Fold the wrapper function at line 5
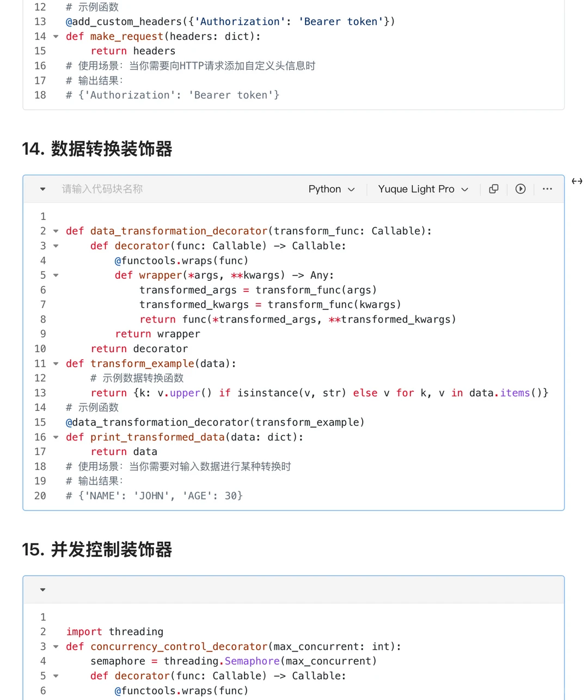 [56, 275]
